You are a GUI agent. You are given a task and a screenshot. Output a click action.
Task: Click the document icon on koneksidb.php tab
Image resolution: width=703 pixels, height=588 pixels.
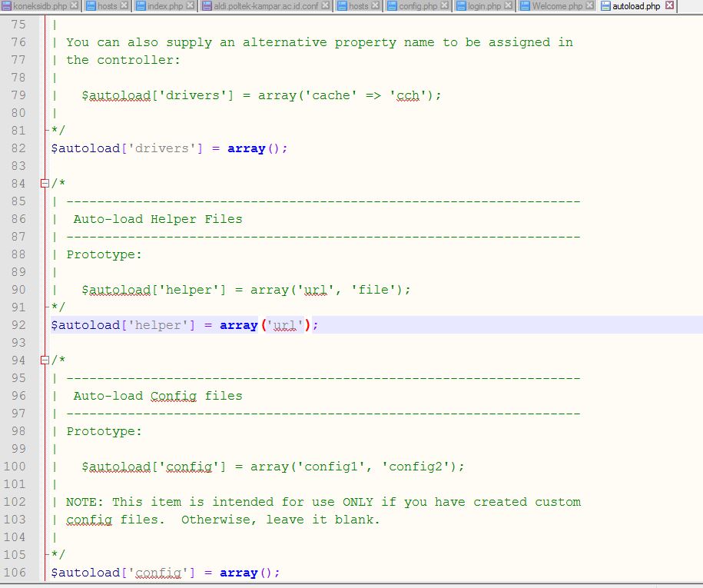point(8,6)
